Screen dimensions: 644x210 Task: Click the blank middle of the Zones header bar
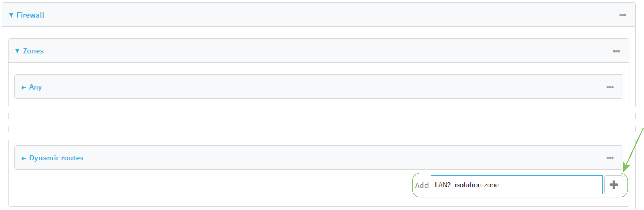[x=317, y=51]
